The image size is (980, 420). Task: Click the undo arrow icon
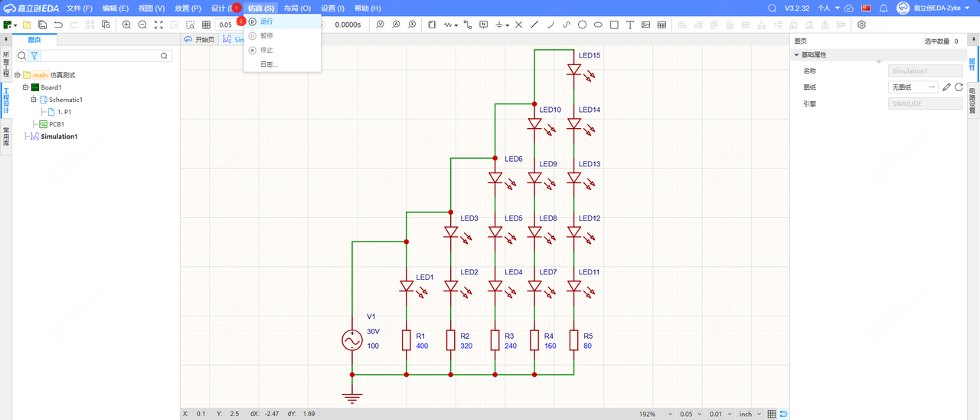58,25
